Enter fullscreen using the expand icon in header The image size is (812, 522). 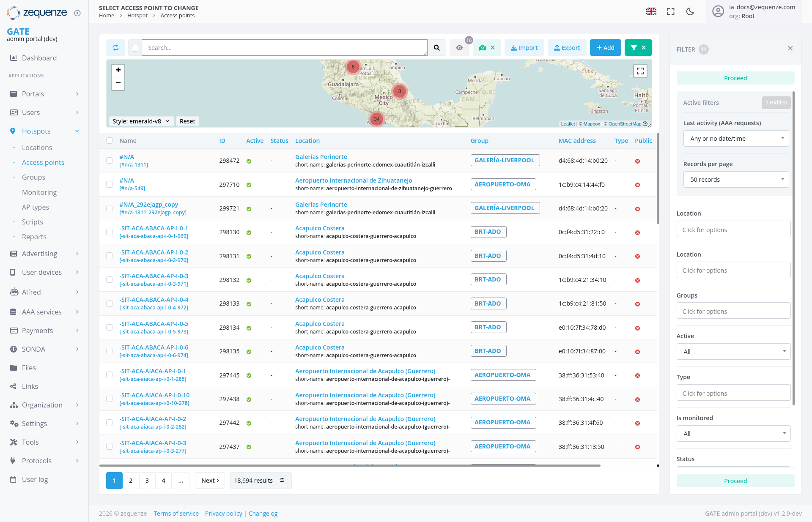670,11
